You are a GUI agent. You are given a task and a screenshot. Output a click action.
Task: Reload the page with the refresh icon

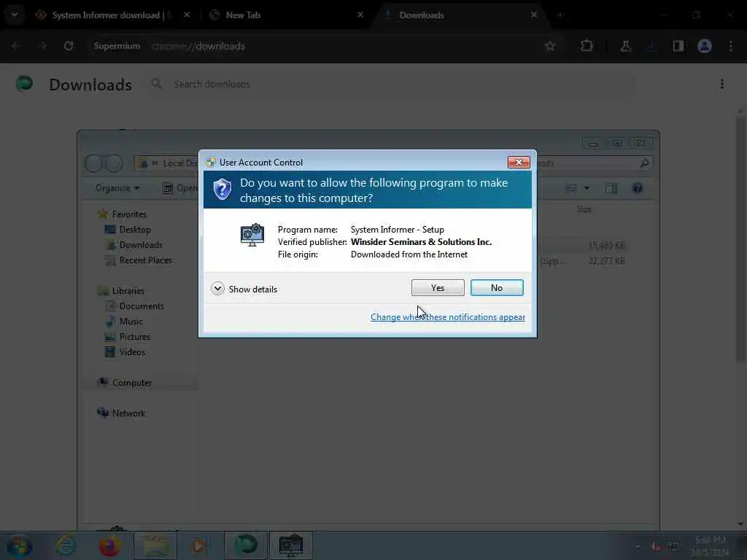pos(69,46)
